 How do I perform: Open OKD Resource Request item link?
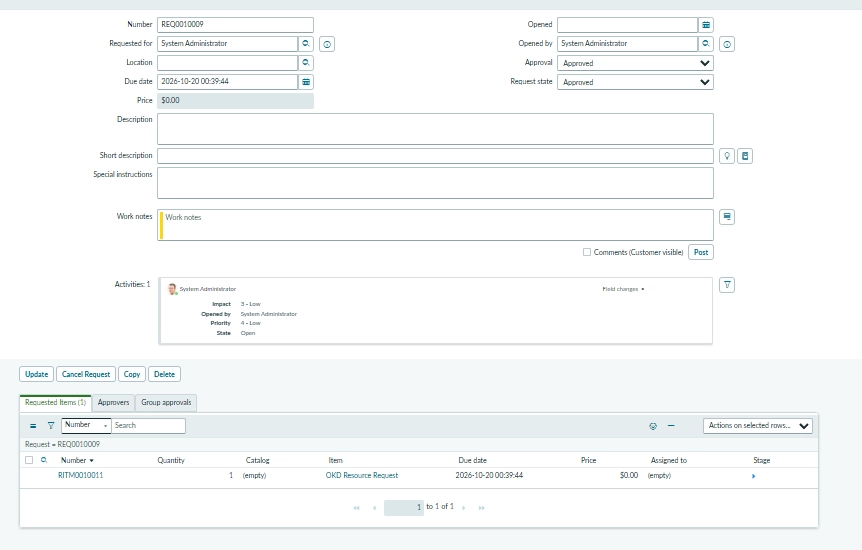[x=362, y=475]
